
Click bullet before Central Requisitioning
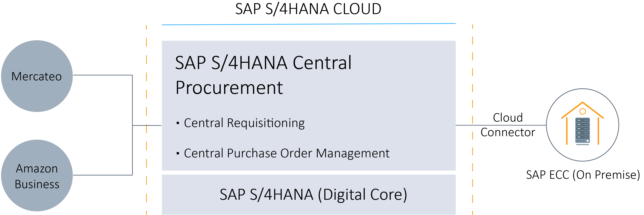pos(178,123)
